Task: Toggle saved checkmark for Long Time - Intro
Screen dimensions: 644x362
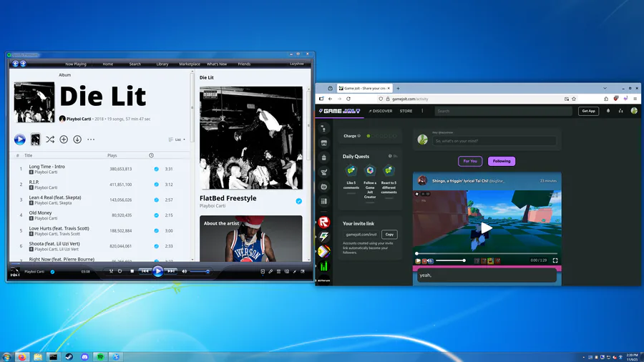Action: (x=156, y=169)
